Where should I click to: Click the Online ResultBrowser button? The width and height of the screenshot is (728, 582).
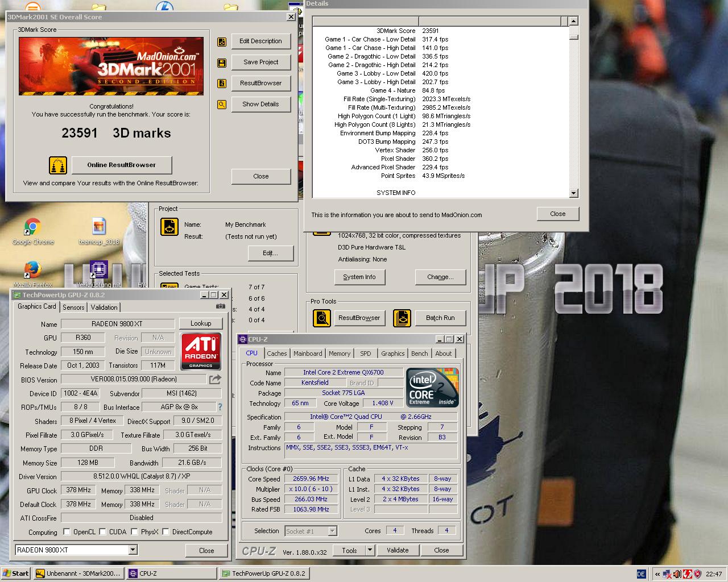click(122, 165)
